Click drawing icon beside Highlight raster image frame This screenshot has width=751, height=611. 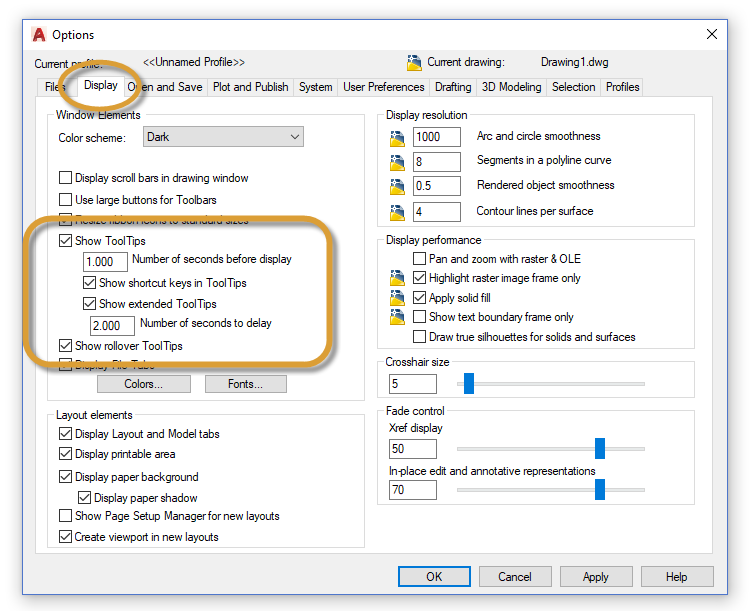[397, 278]
